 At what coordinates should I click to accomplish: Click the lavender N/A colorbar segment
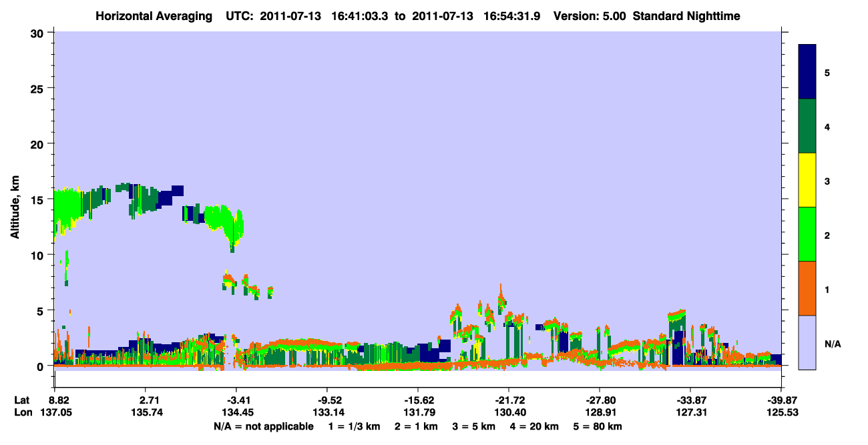coord(807,342)
